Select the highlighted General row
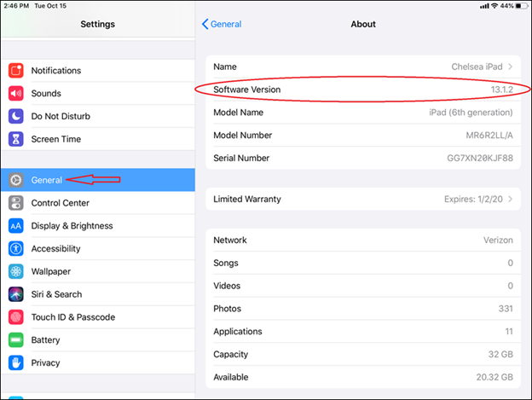This screenshot has height=400, width=532. point(98,180)
